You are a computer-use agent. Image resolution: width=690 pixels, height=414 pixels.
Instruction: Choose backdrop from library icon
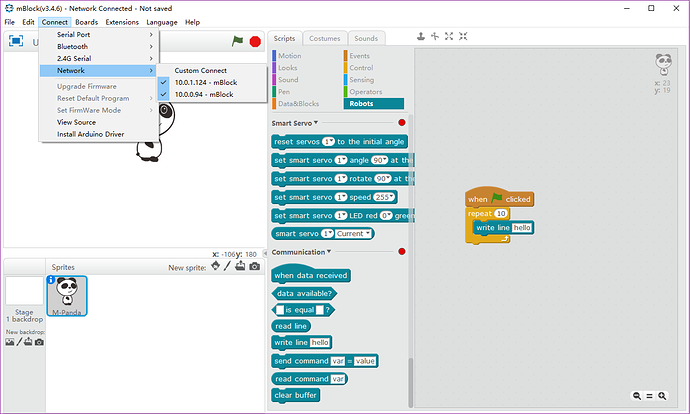pos(10,342)
